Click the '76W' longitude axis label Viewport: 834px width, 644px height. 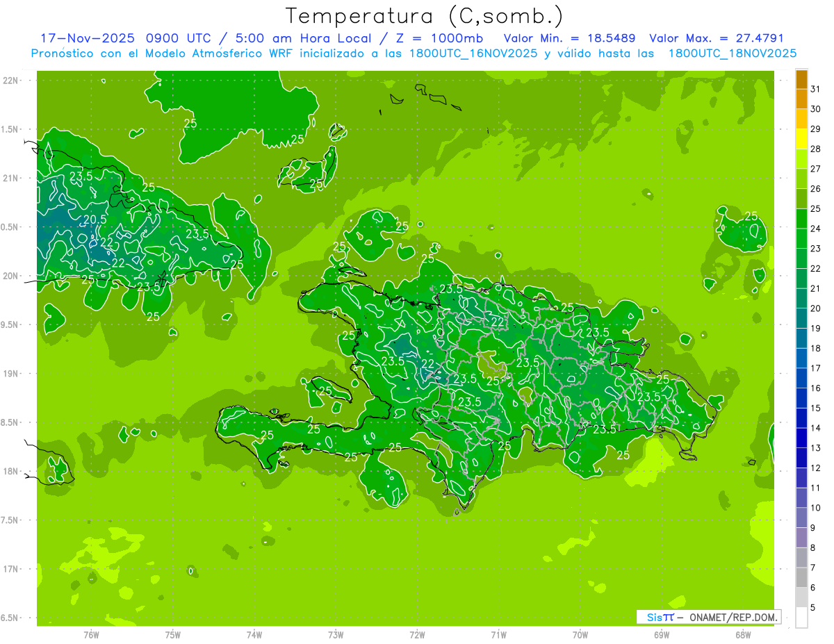pos(91,634)
